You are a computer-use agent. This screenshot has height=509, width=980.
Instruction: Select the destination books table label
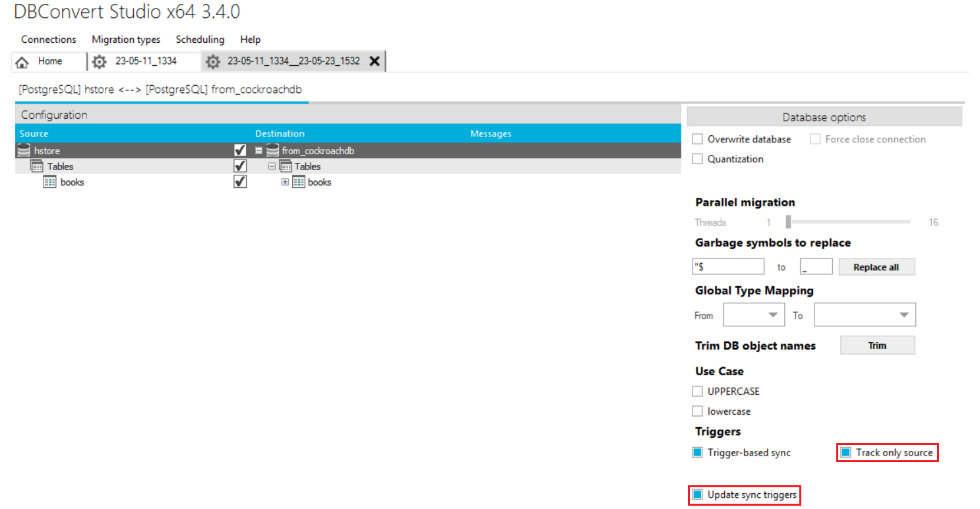point(320,183)
